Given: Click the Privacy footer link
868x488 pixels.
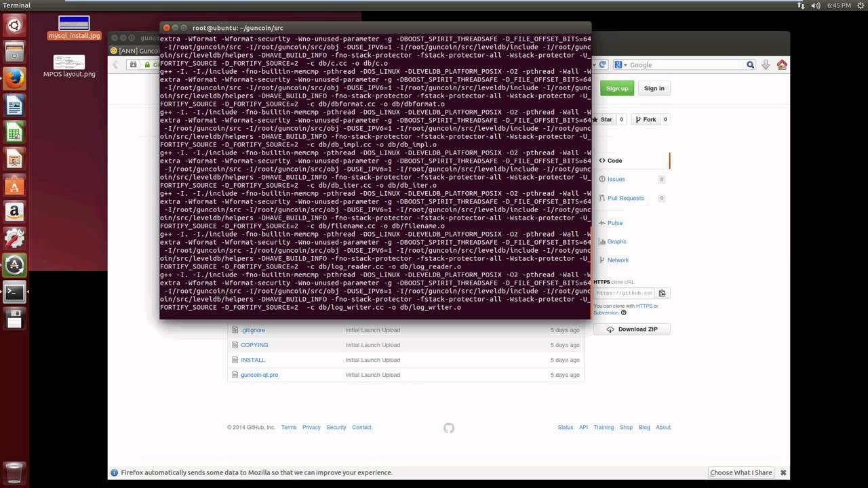Looking at the screenshot, I should point(311,427).
